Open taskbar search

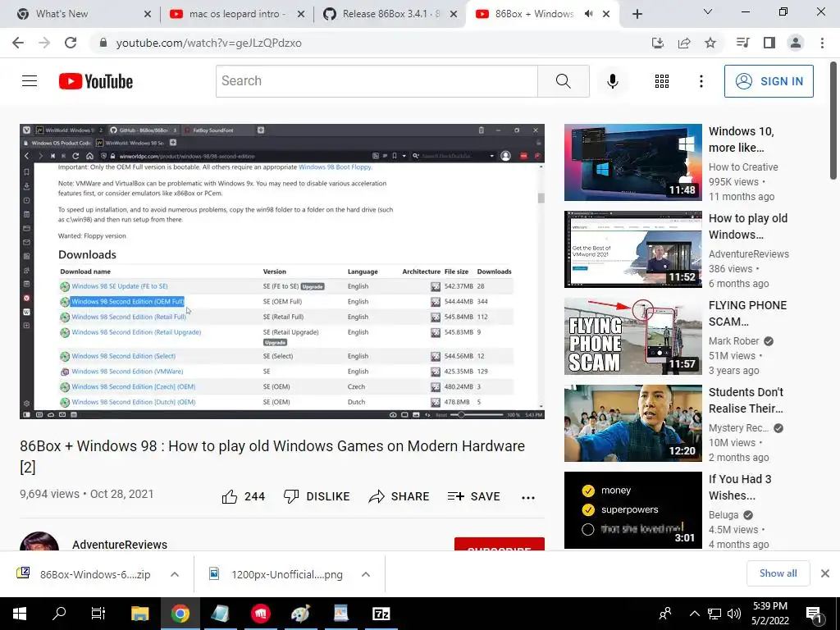tap(59, 614)
